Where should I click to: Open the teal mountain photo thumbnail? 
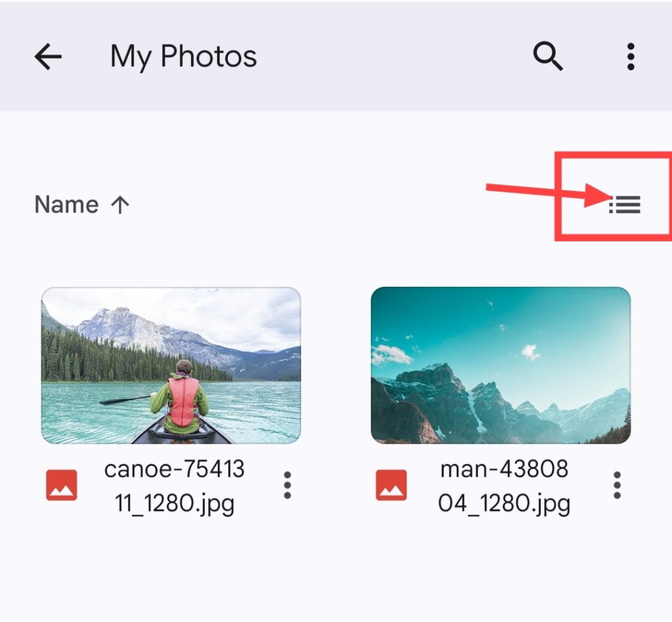[x=501, y=365]
